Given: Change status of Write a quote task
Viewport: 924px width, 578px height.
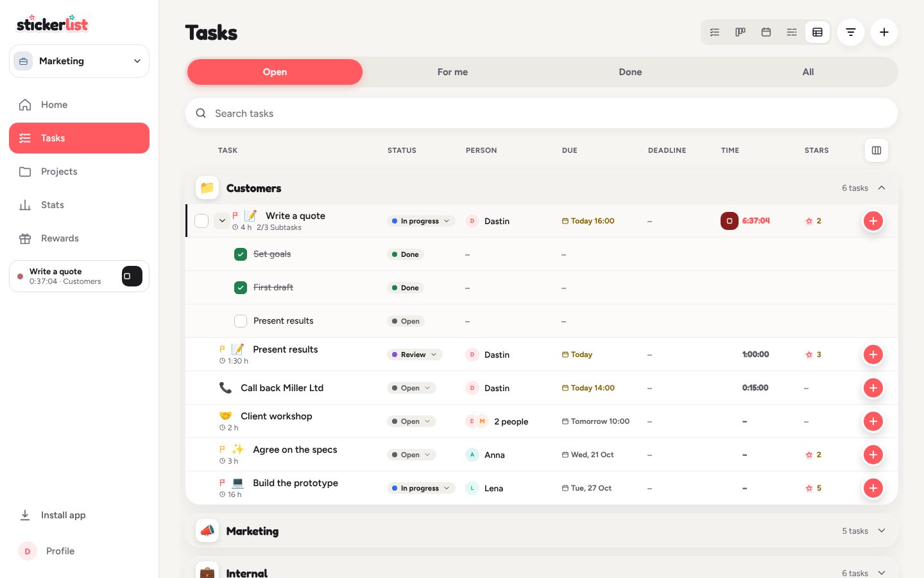Looking at the screenshot, I should point(421,221).
